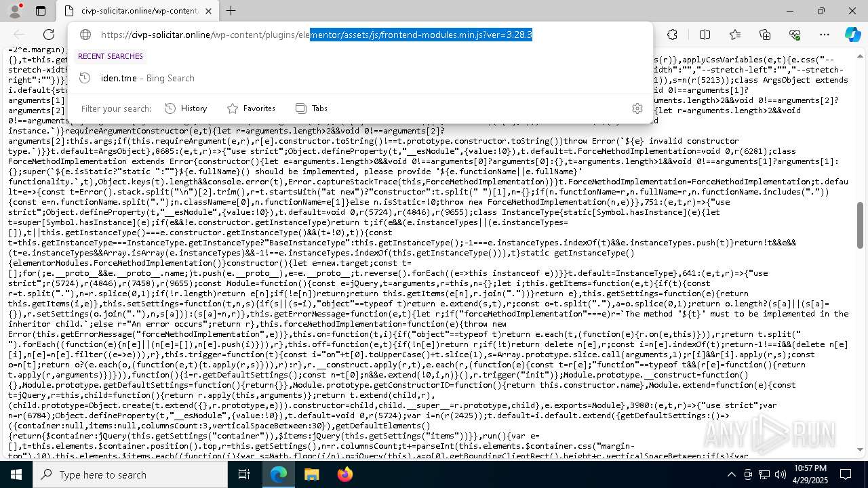Open the Copilot sidebar icon

click(852, 35)
